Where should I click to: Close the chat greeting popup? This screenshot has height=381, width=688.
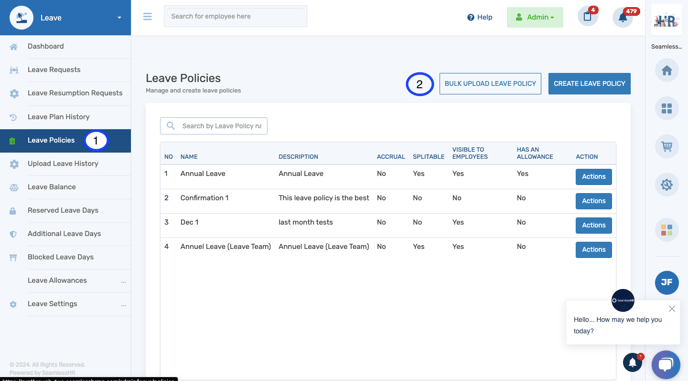coord(672,309)
